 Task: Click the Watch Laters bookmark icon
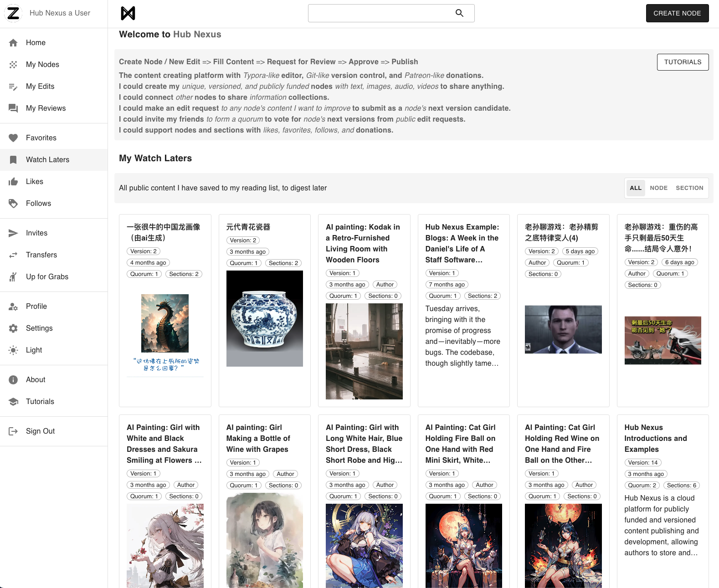(x=13, y=160)
